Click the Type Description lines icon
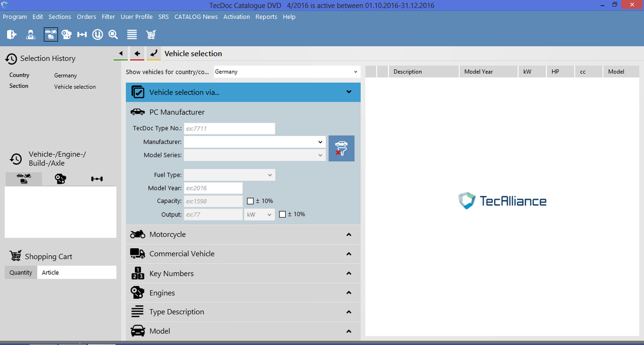The image size is (644, 345). 137,312
